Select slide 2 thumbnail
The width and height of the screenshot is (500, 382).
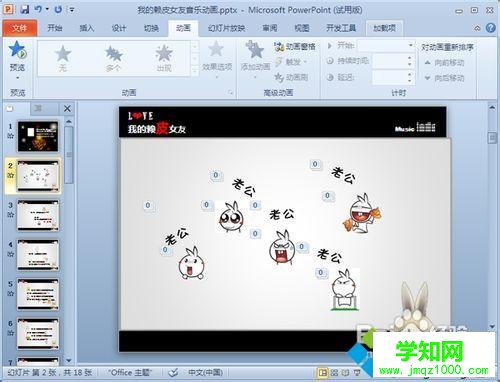pos(38,176)
